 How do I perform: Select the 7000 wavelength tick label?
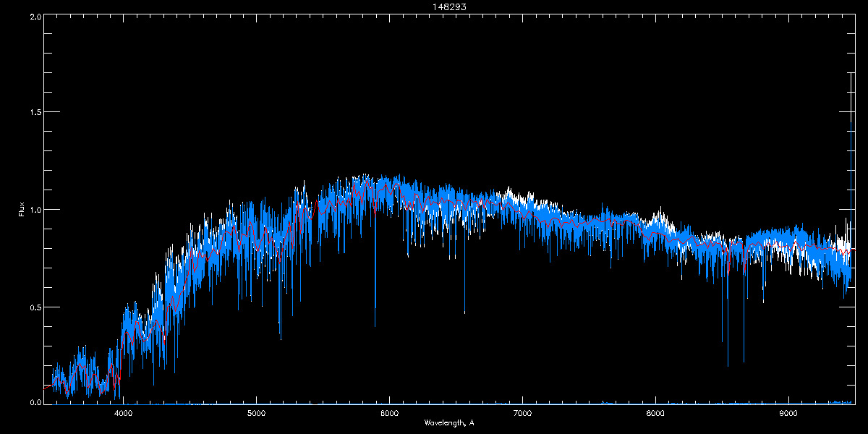(522, 414)
